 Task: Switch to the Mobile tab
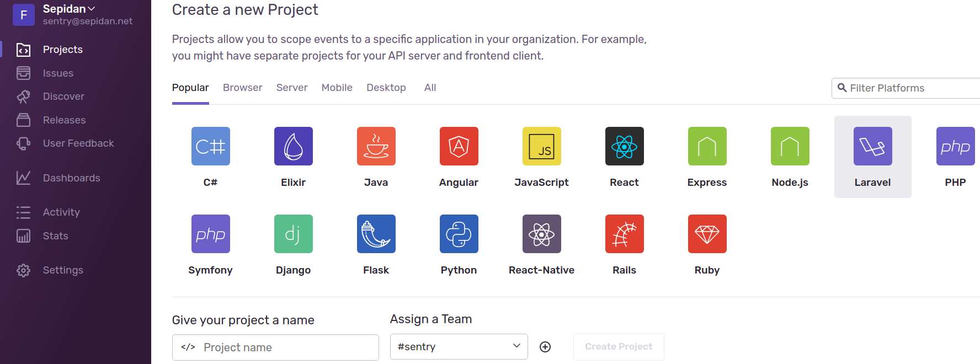pyautogui.click(x=337, y=88)
